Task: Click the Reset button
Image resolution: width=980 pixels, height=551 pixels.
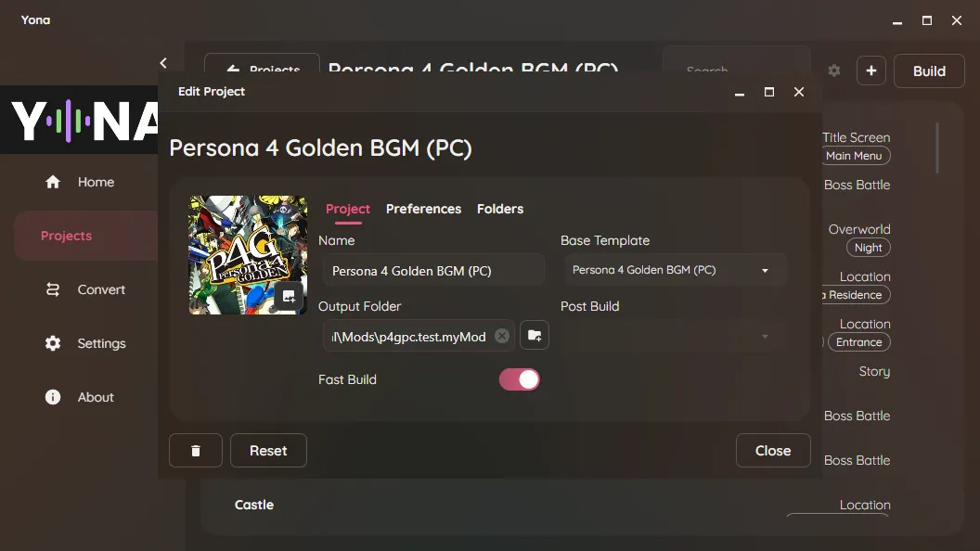Action: pos(269,451)
